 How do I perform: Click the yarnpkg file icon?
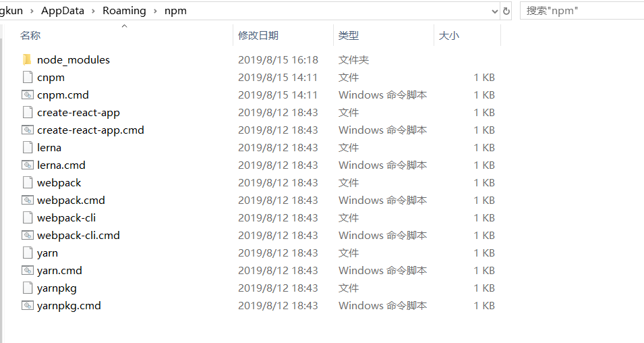click(28, 288)
